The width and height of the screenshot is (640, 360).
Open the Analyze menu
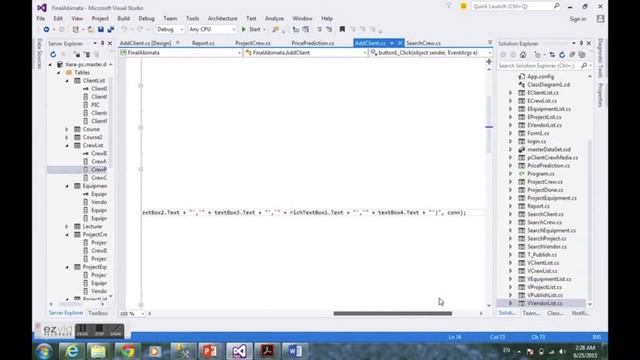[x=274, y=18]
